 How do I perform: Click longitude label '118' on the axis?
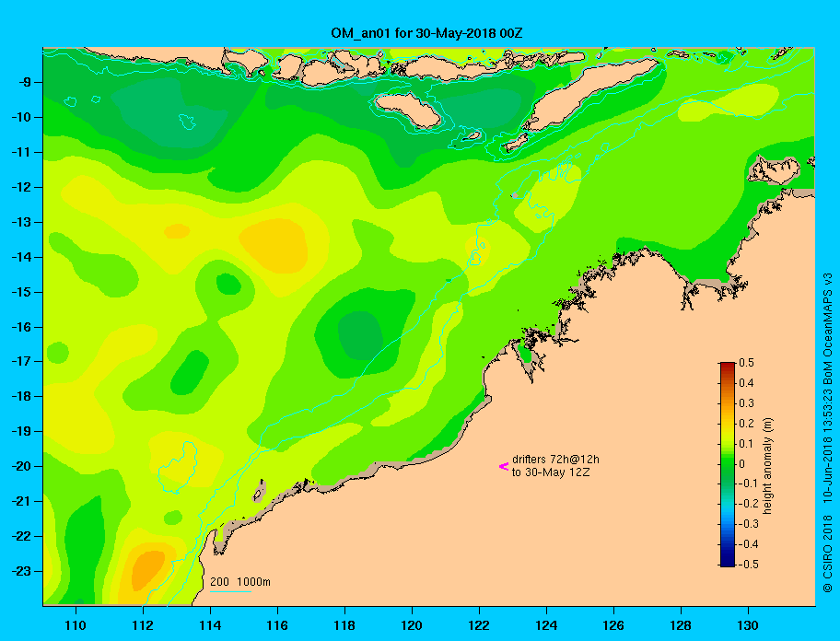coord(344,625)
